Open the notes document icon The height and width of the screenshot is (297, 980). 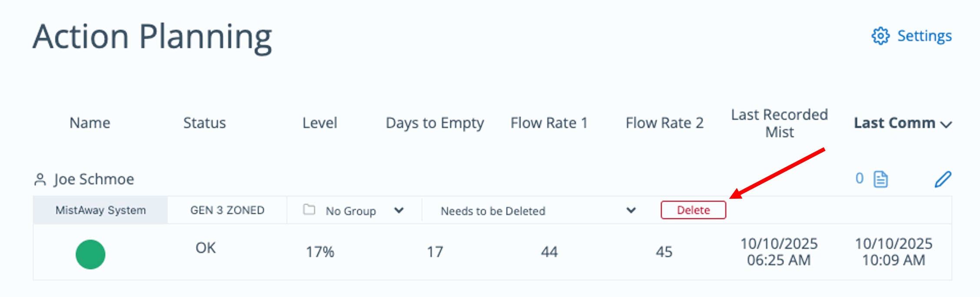click(x=880, y=179)
